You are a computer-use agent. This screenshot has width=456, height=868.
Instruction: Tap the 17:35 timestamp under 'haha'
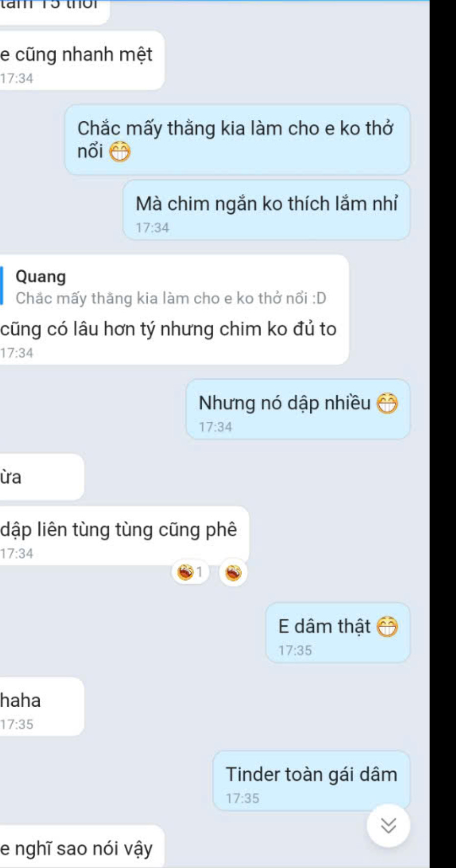click(17, 724)
